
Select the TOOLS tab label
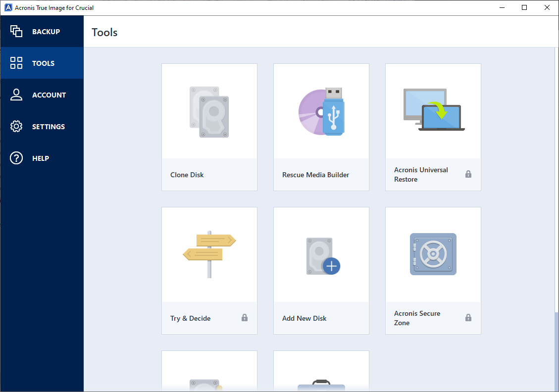[43, 63]
